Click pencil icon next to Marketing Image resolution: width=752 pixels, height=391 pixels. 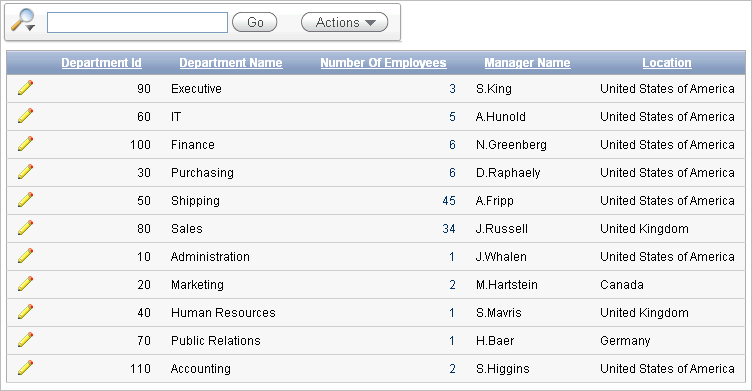pos(25,284)
